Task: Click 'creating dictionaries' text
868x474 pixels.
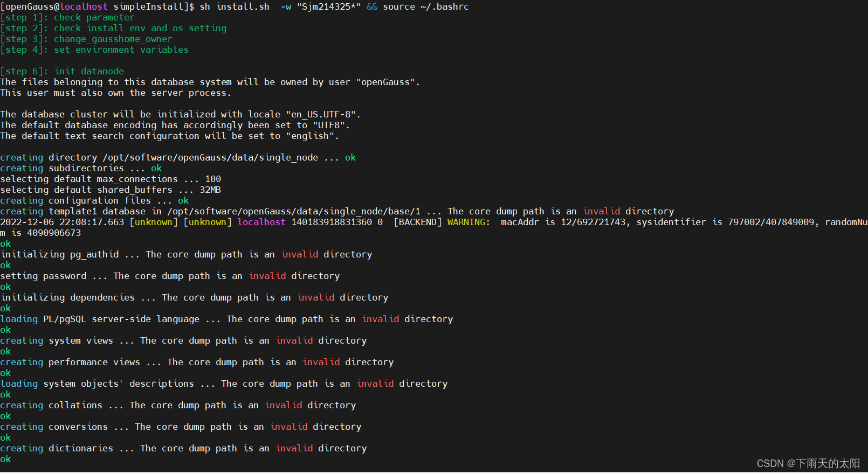Action: pos(57,448)
